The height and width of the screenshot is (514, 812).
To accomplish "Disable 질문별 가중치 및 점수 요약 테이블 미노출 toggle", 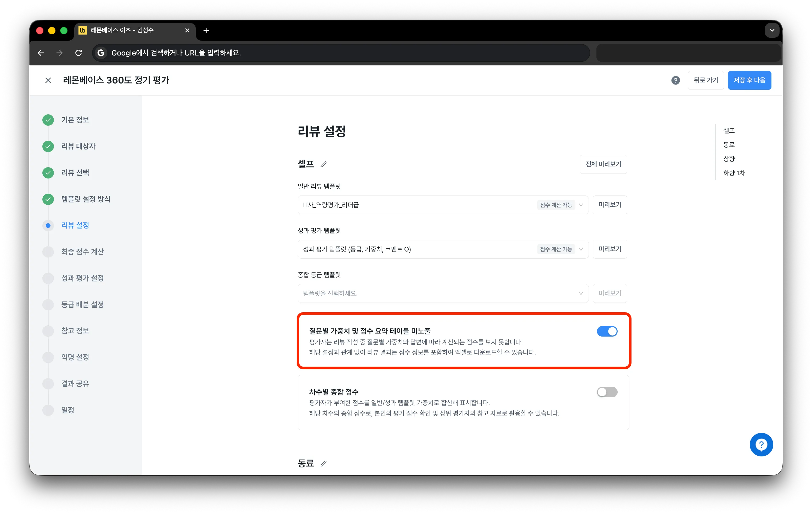I will tap(607, 331).
